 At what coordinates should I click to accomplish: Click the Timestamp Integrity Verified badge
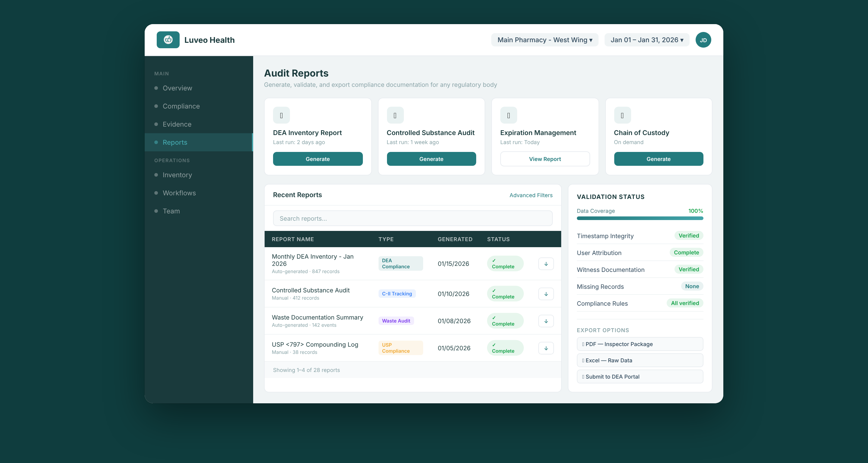tap(688, 236)
